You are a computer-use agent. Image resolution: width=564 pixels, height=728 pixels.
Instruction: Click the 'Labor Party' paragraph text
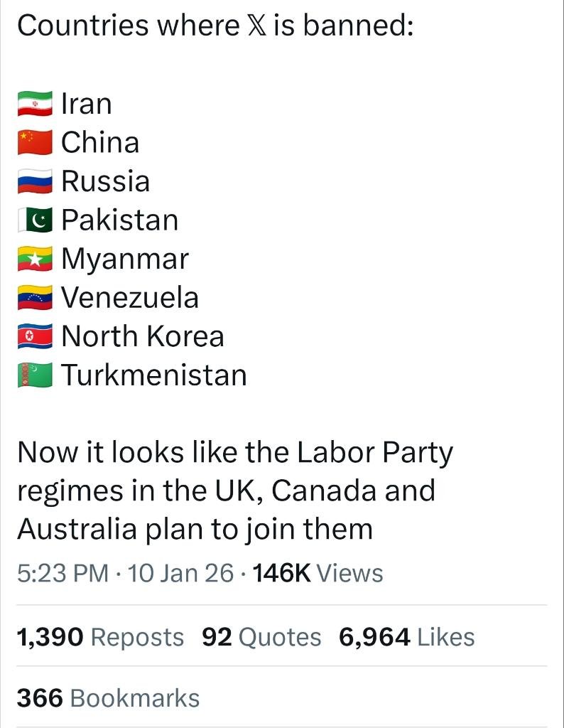pyautogui.click(x=234, y=491)
